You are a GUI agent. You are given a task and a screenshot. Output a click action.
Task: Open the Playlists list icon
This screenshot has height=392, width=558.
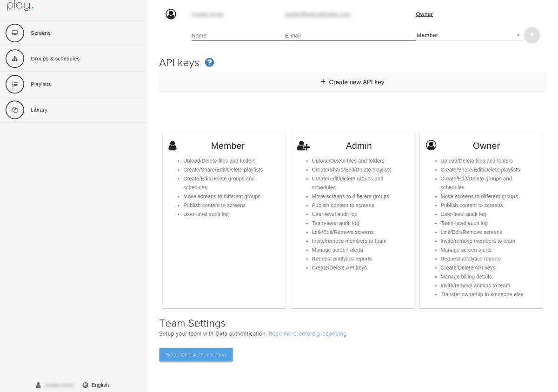point(15,84)
